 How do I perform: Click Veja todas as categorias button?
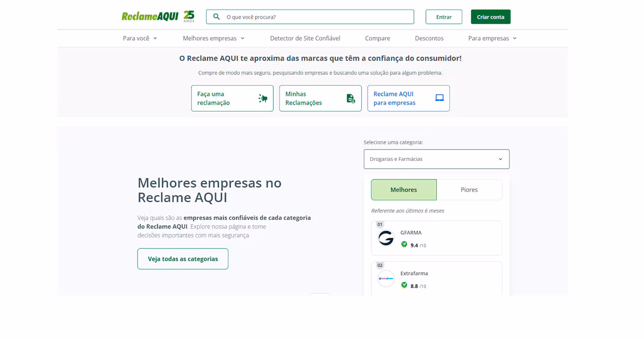point(182,259)
